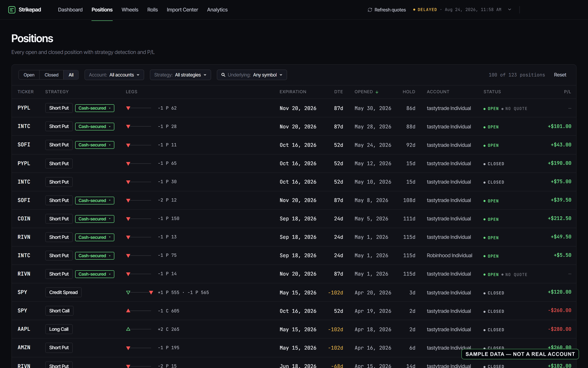The image size is (588, 368).
Task: Click the Strikepad logo icon
Action: pyautogui.click(x=12, y=10)
